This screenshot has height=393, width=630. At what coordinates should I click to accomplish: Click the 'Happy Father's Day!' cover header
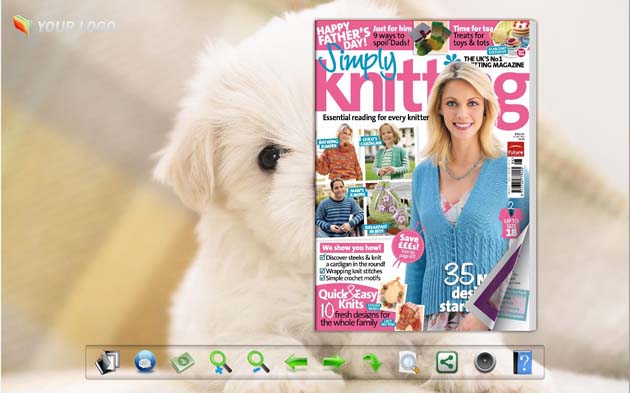[343, 35]
